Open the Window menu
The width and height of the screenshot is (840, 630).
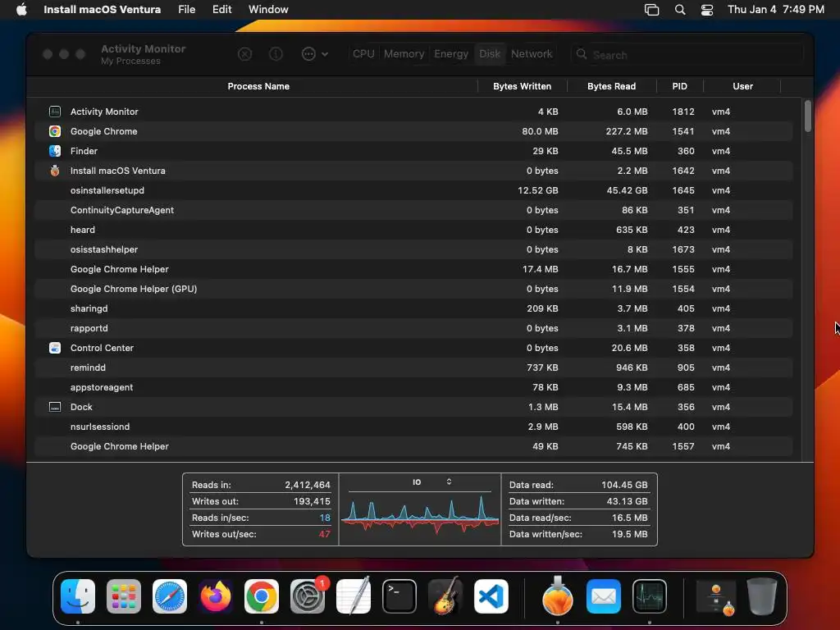coord(268,10)
